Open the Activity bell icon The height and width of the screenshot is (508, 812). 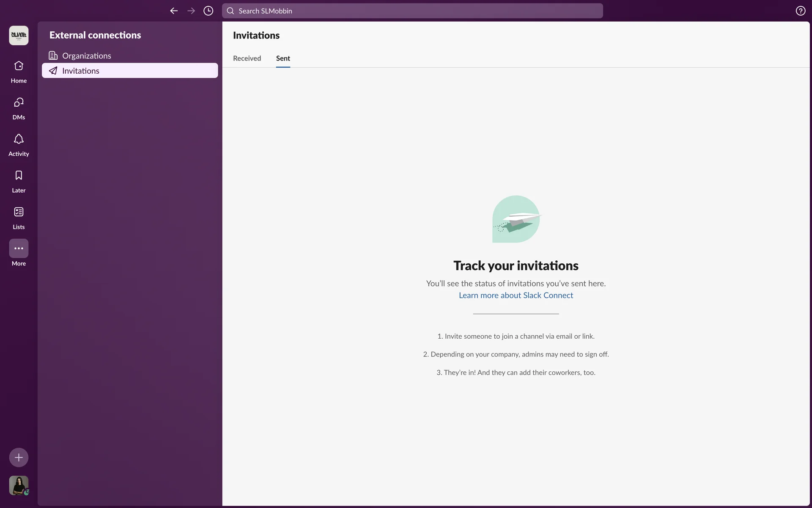point(19,144)
